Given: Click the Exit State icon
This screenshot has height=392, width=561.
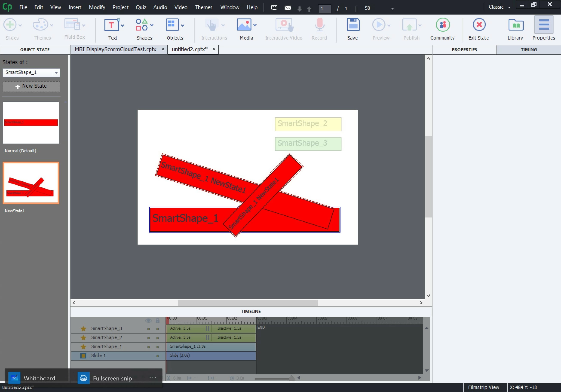Looking at the screenshot, I should 479,25.
